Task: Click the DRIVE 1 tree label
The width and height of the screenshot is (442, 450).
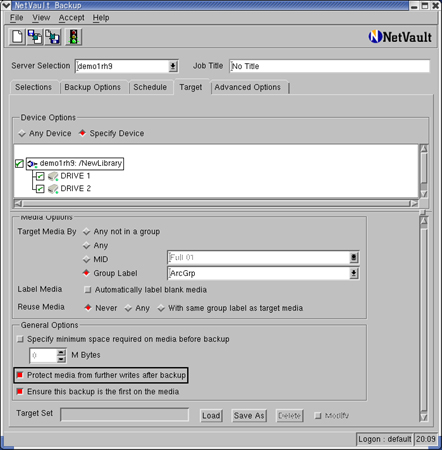Action: coord(75,176)
